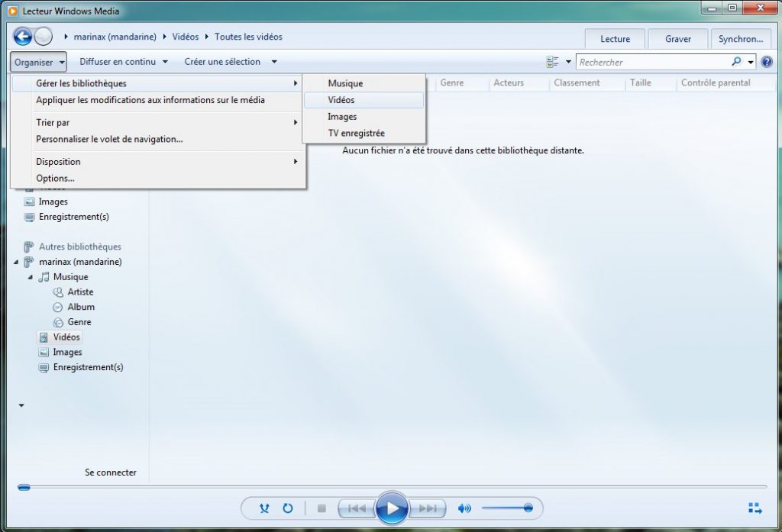Click the arrow below the navigation tree
The height and width of the screenshot is (532, 782).
click(21, 405)
